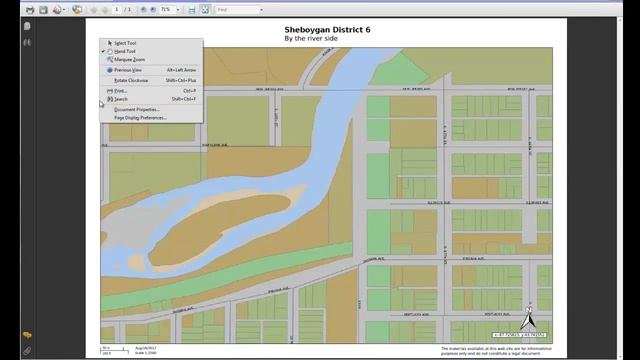Screen dimensions: 640x360
Task: Open the binoculars sidebar panel icon
Action: [x=27, y=42]
